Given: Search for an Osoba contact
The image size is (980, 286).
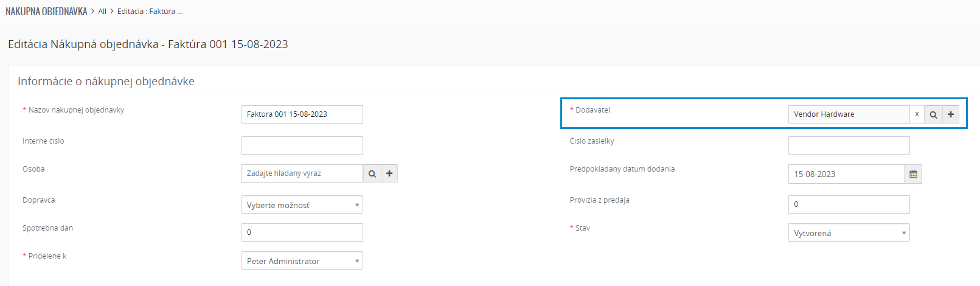Looking at the screenshot, I should (372, 173).
